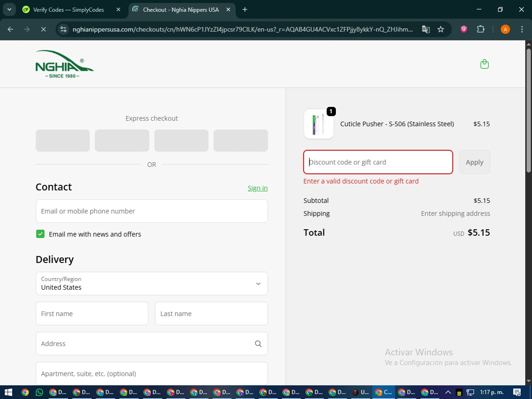
Task: Click the yellow tray icon on the taskbar
Action: pos(459,393)
